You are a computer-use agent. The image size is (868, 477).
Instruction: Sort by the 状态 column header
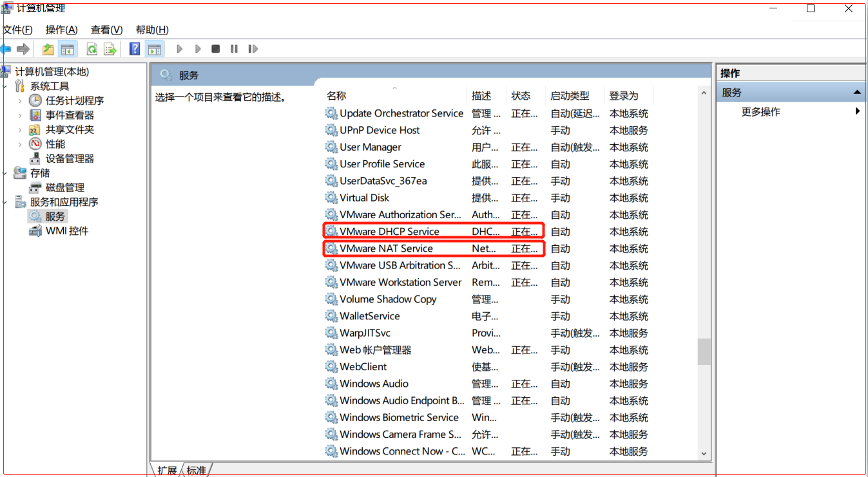coord(525,96)
